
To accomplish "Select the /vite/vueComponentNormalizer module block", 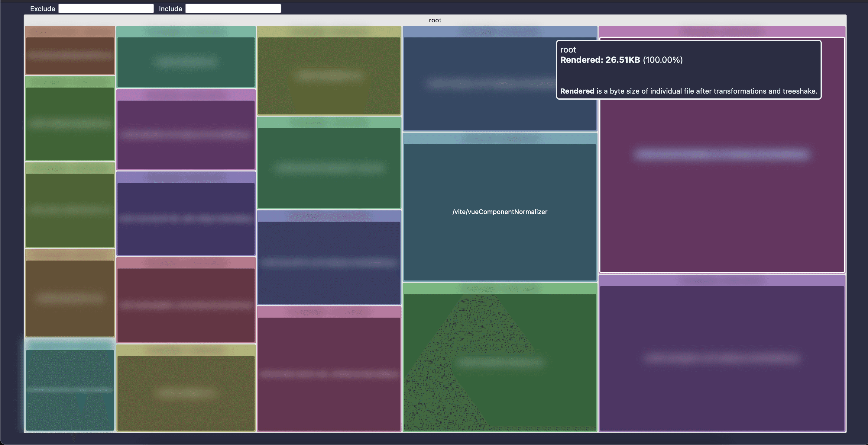I will 500,212.
